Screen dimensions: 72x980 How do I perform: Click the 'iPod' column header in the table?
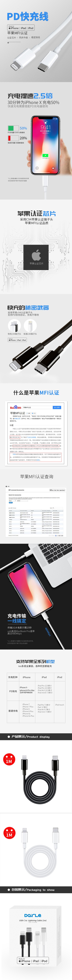pyautogui.click(x=60, y=677)
